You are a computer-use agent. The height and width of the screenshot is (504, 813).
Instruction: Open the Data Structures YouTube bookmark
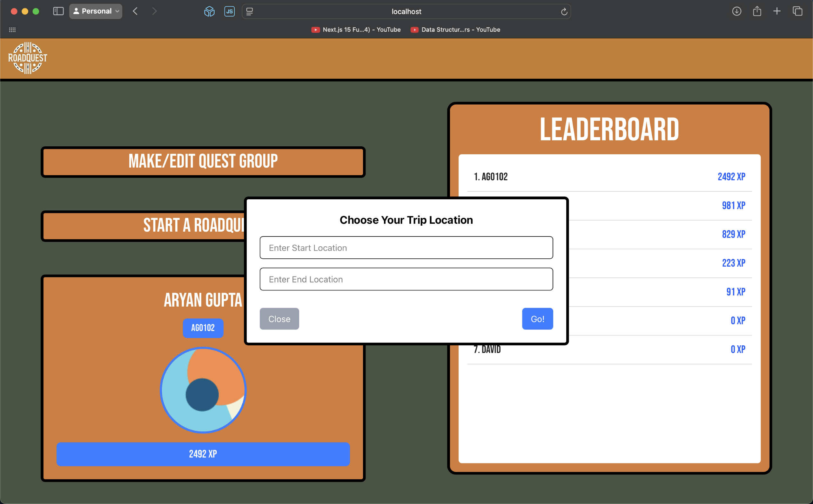coord(455,30)
